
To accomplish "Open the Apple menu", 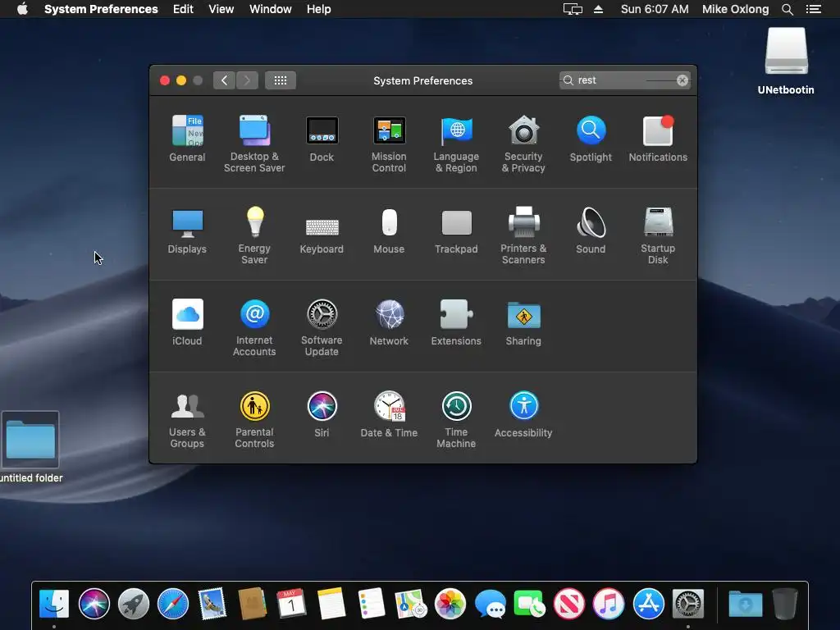I will click(x=22, y=9).
